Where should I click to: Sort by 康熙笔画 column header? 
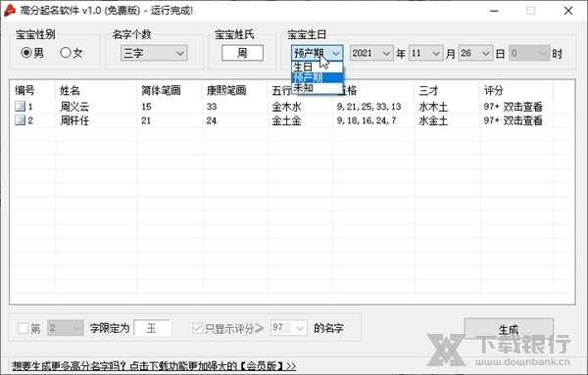pyautogui.click(x=234, y=90)
